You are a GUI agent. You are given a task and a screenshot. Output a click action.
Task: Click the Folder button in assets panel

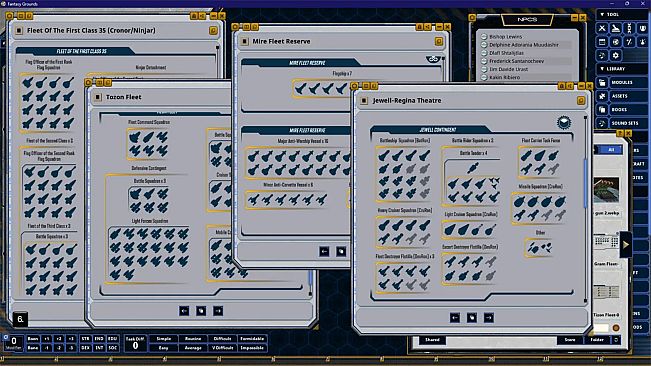[x=597, y=340]
